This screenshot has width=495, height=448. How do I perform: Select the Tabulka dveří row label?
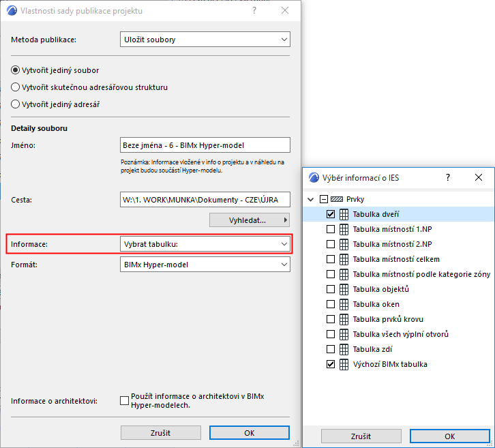coord(376,214)
